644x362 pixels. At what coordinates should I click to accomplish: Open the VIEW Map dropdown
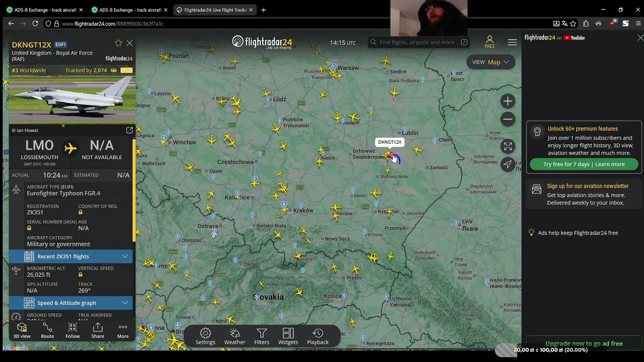pyautogui.click(x=491, y=62)
